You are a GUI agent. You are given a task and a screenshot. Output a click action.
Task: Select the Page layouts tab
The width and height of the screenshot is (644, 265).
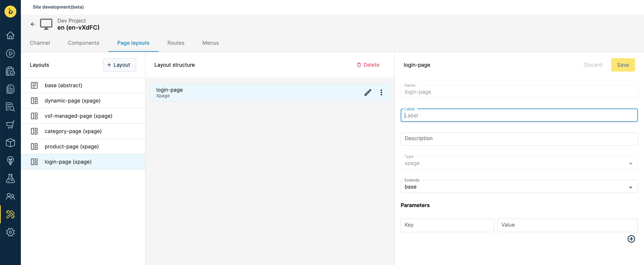point(133,43)
